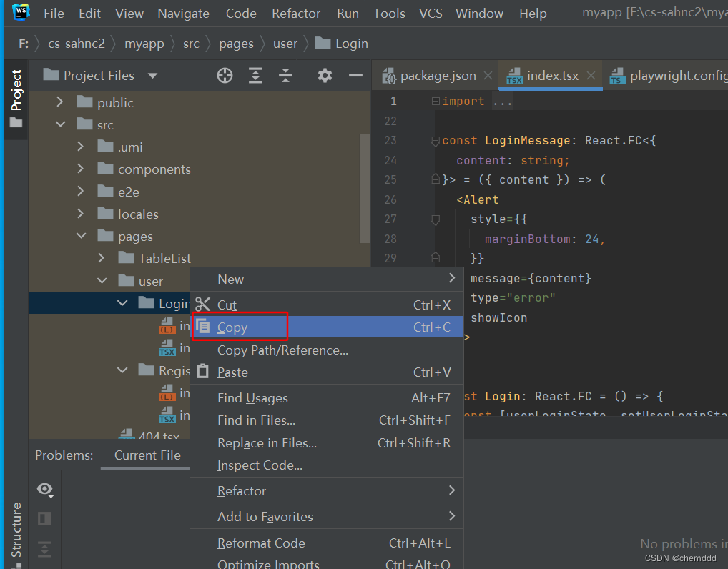
Task: Open project panel settings gear
Action: coord(325,75)
